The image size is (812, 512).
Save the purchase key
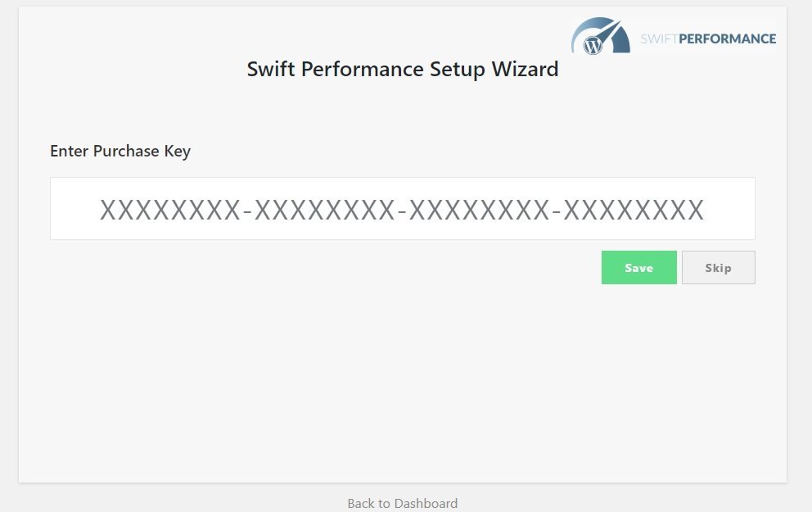[639, 267]
